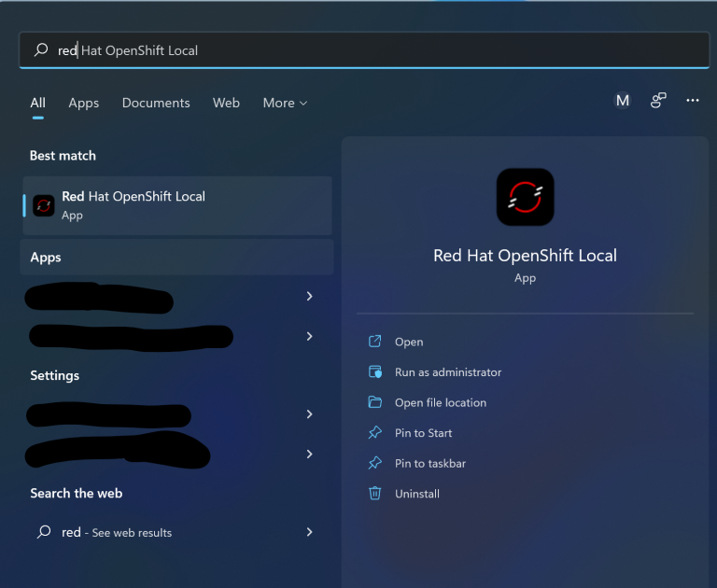The width and height of the screenshot is (717, 588).
Task: Open the M user account avatar
Action: tap(623, 101)
